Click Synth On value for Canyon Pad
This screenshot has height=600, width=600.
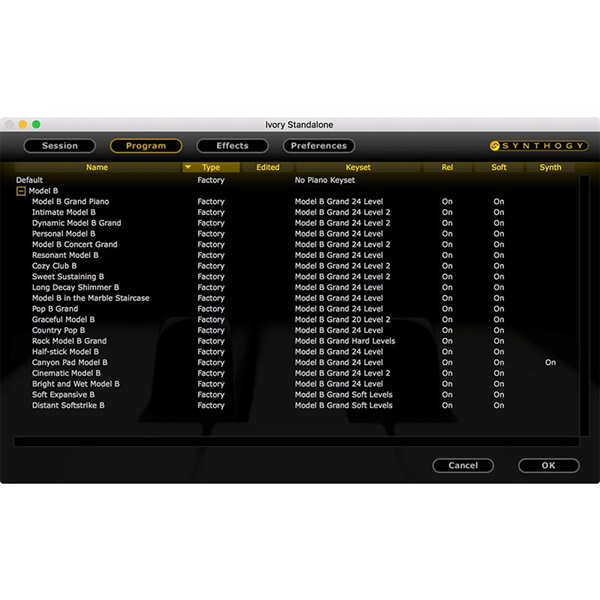(550, 363)
